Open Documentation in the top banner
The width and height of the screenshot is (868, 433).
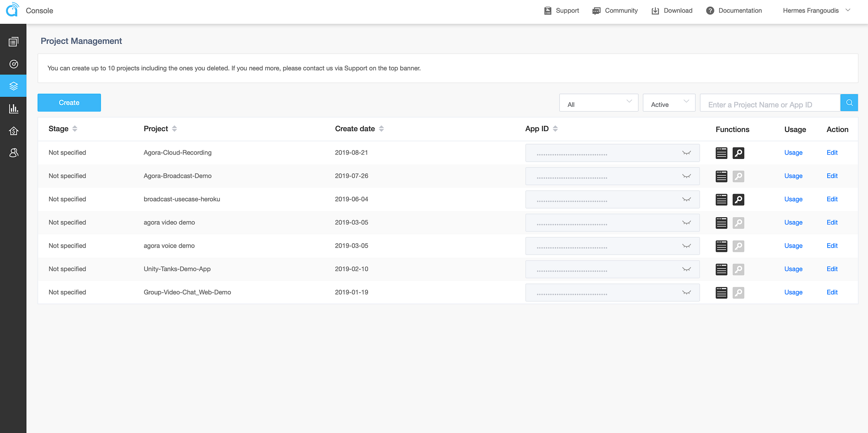point(734,10)
